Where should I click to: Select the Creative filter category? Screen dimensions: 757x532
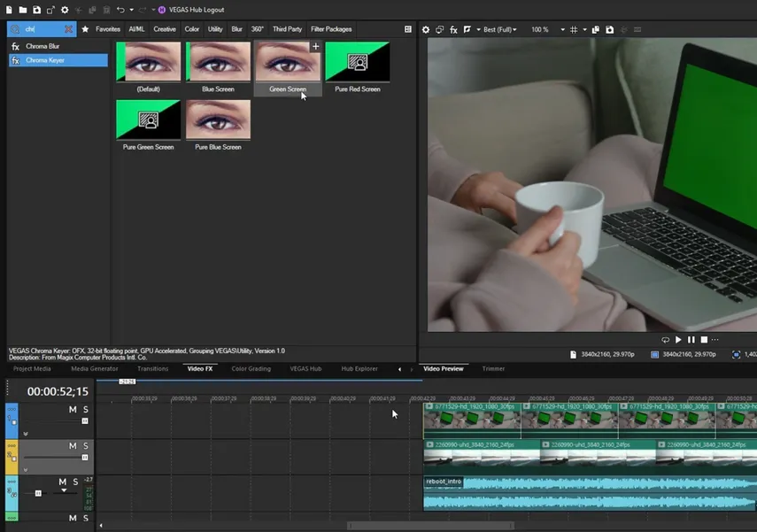165,29
